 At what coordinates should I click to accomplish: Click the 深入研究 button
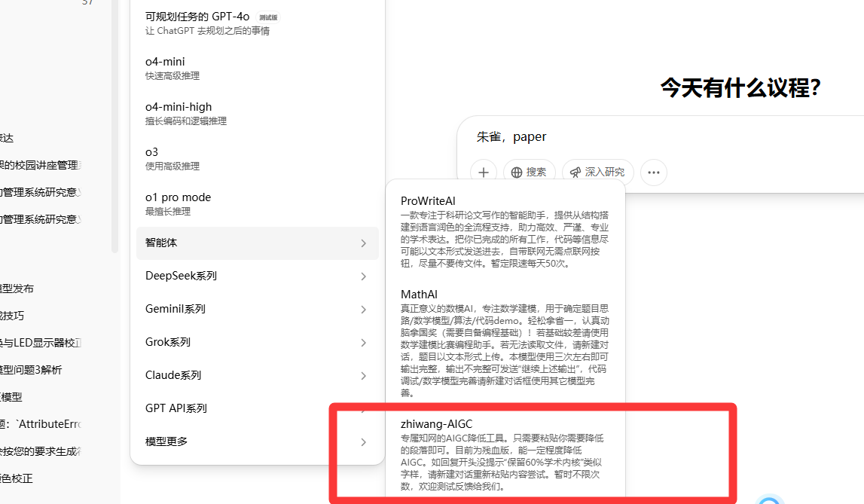pos(598,173)
